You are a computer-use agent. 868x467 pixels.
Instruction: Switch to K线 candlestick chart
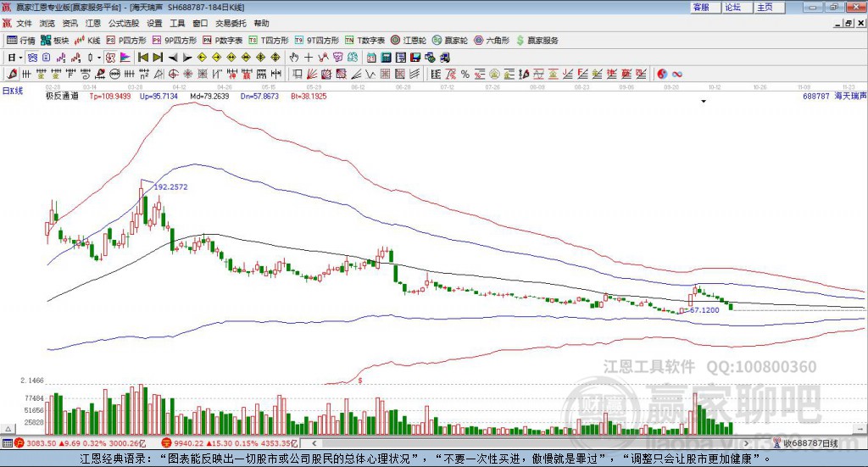pyautogui.click(x=87, y=41)
